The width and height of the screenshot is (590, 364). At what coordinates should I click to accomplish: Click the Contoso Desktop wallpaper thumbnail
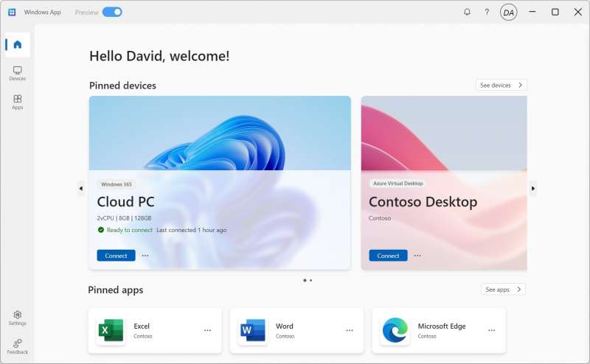point(444,133)
